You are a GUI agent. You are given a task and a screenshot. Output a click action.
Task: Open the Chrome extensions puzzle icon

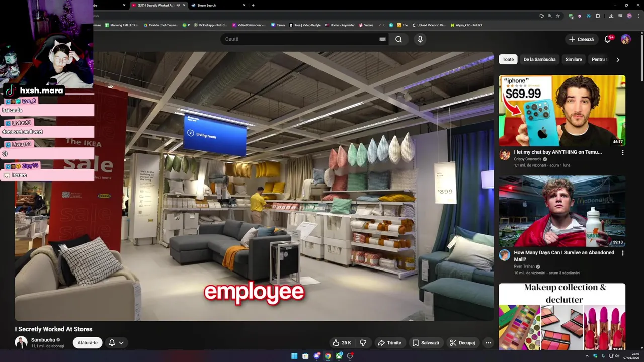598,16
